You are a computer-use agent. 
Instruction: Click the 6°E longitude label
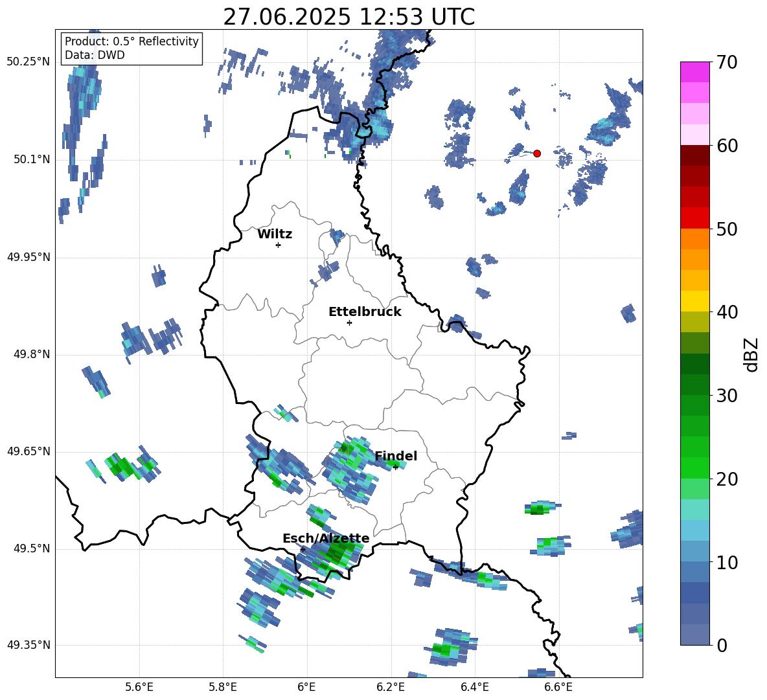coord(306,687)
